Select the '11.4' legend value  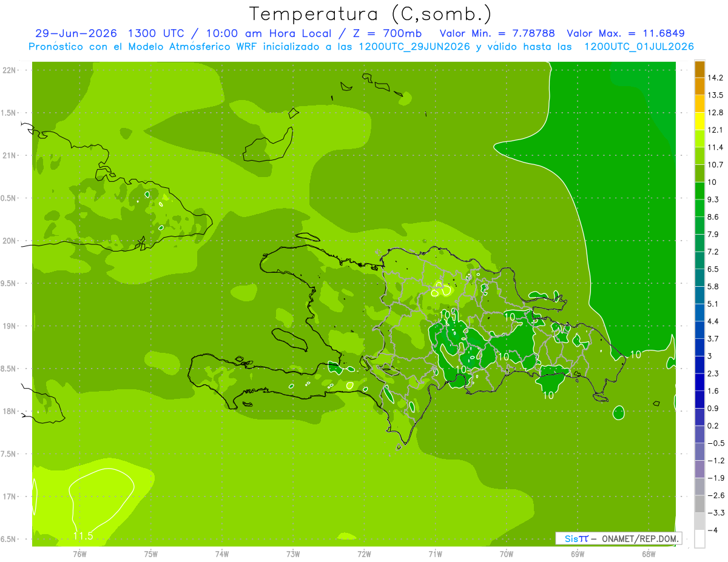pyautogui.click(x=715, y=147)
